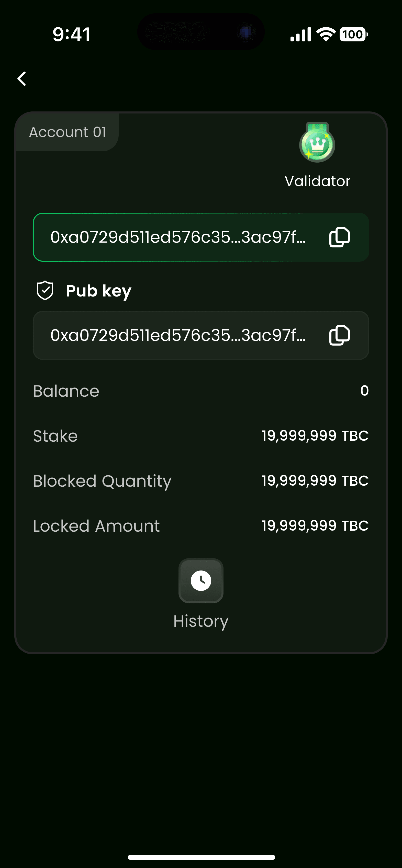402x868 pixels.
Task: Copy the Pub key via copy icon
Action: [x=339, y=335]
